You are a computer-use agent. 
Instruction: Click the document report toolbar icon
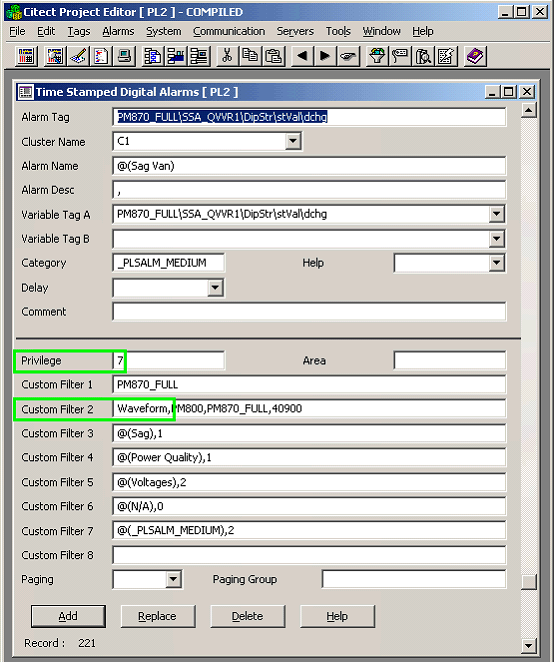click(101, 56)
